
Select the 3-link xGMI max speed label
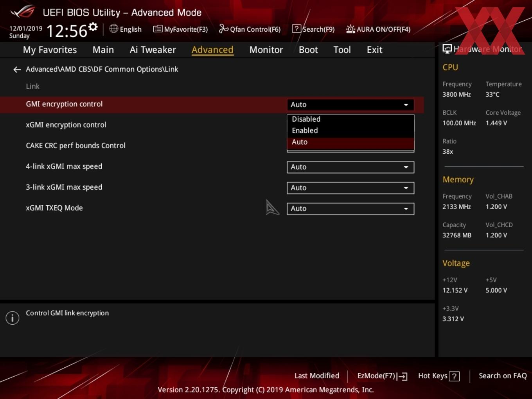64,187
